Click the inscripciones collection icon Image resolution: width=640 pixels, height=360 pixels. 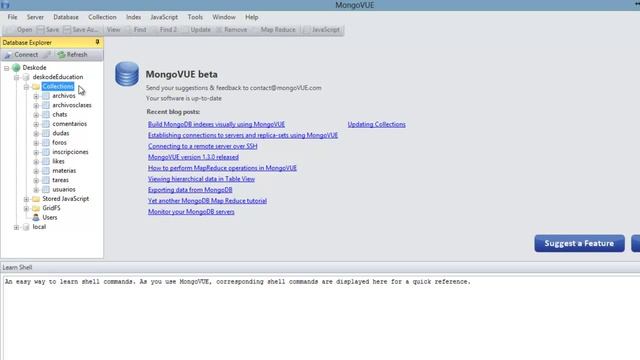tap(46, 152)
